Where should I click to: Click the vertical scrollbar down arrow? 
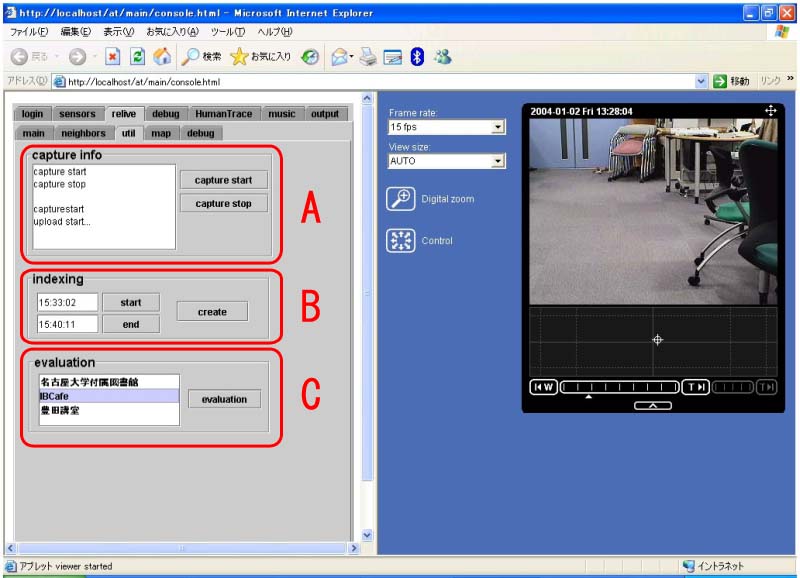pos(367,535)
